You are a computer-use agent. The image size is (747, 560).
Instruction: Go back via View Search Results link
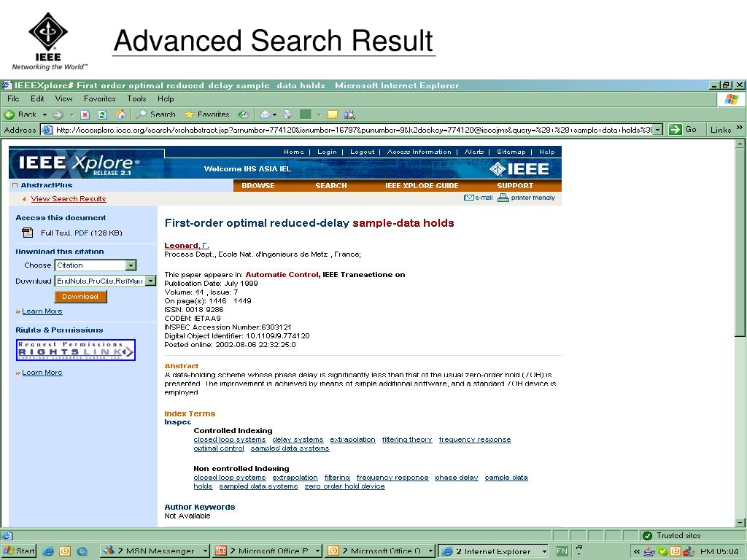[69, 199]
